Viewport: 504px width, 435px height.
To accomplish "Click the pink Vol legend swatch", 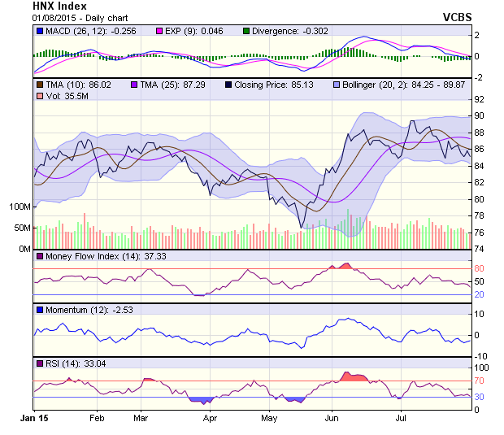I will click(39, 96).
